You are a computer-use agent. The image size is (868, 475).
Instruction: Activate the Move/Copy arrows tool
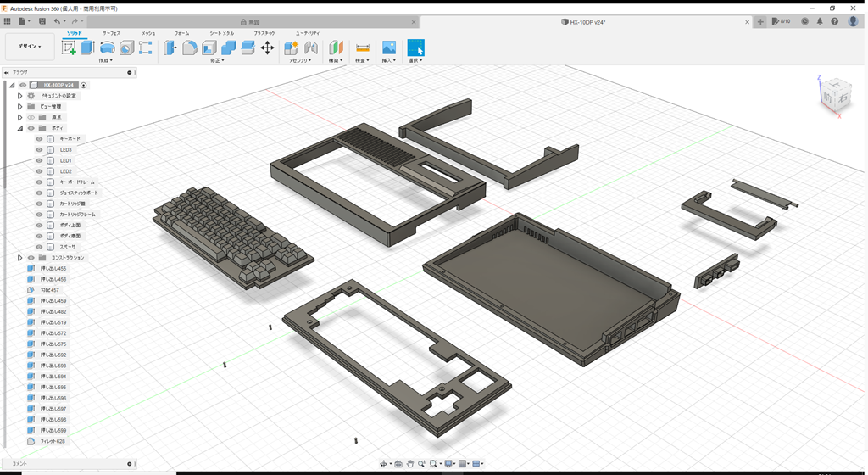point(267,47)
